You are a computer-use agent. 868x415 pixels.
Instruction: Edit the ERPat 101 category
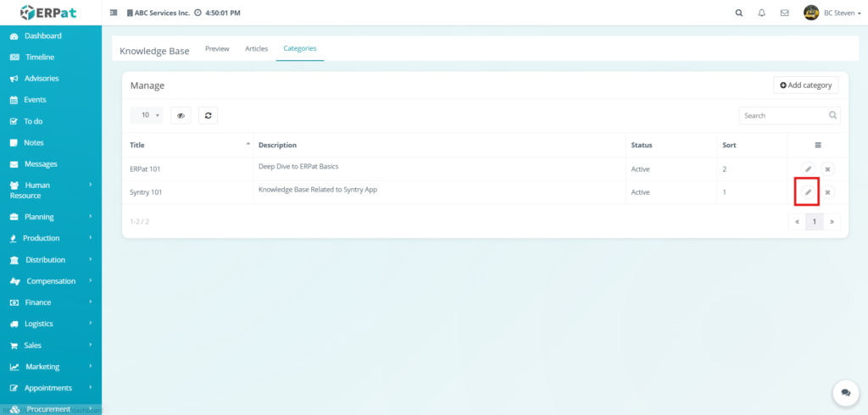[808, 169]
